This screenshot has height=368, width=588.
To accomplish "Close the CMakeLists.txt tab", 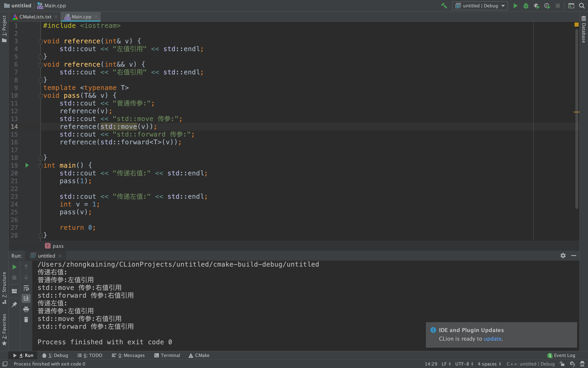I will pos(56,17).
